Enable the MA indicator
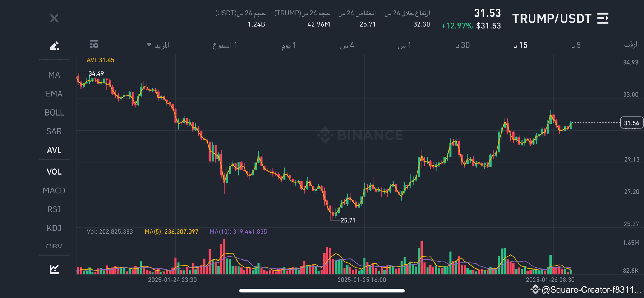Viewport: 644px width, 298px height. tap(54, 75)
